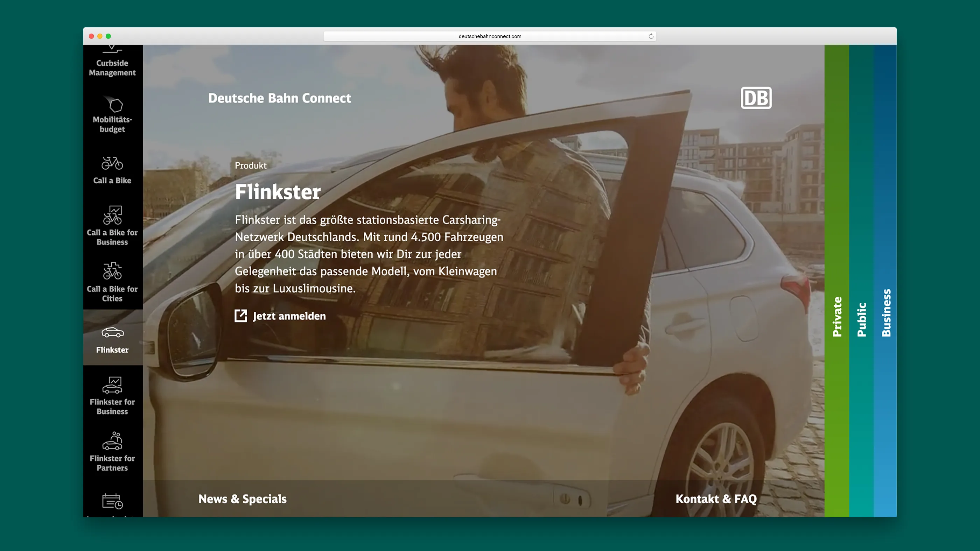
Task: Click the yellow minimize window button
Action: click(100, 36)
